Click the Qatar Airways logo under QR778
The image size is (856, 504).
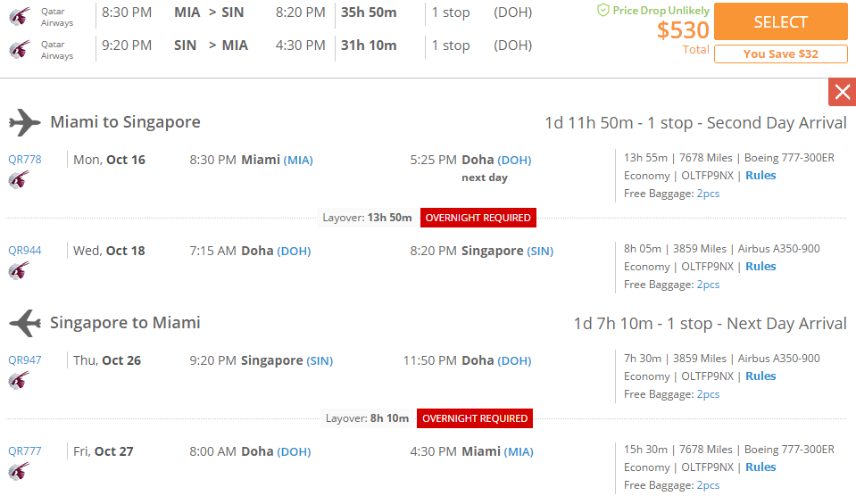tap(19, 179)
